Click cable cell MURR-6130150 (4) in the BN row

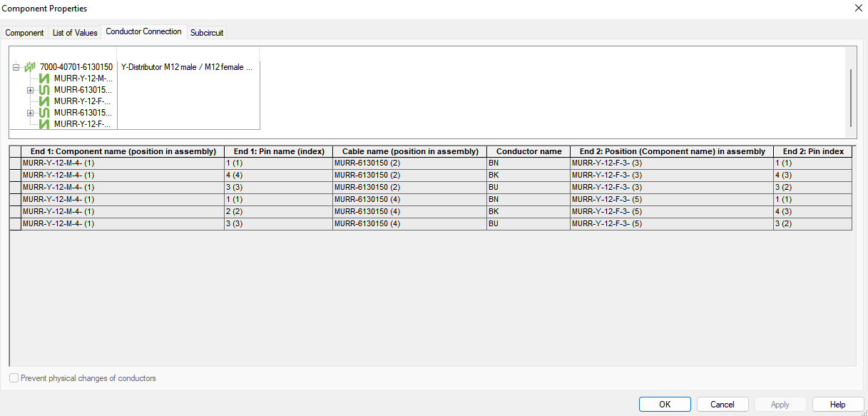(410, 200)
